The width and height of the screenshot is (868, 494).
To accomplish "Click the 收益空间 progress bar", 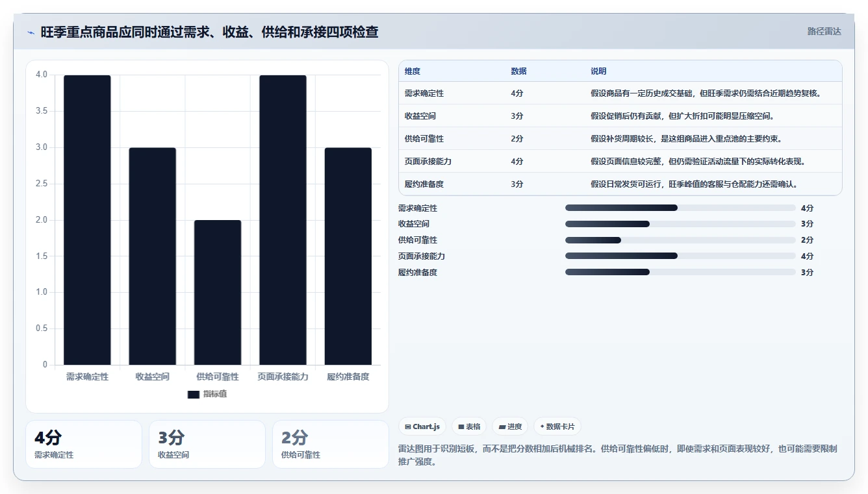I will pos(680,224).
